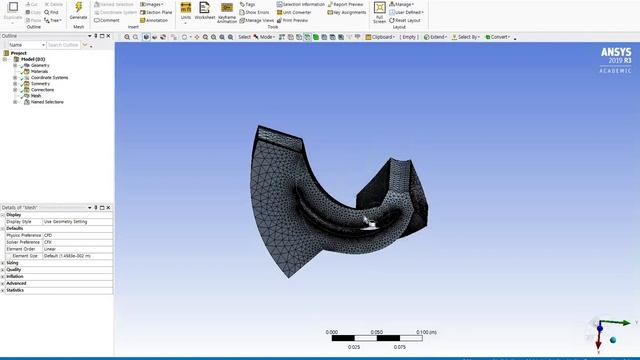Click the Generate mesh lightning icon
The height and width of the screenshot is (360, 640).
click(x=78, y=7)
